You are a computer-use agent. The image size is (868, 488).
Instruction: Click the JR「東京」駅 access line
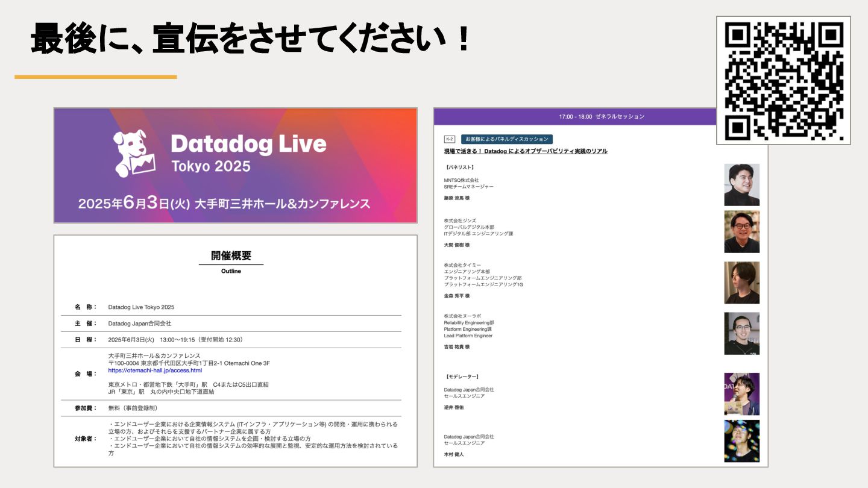161,392
